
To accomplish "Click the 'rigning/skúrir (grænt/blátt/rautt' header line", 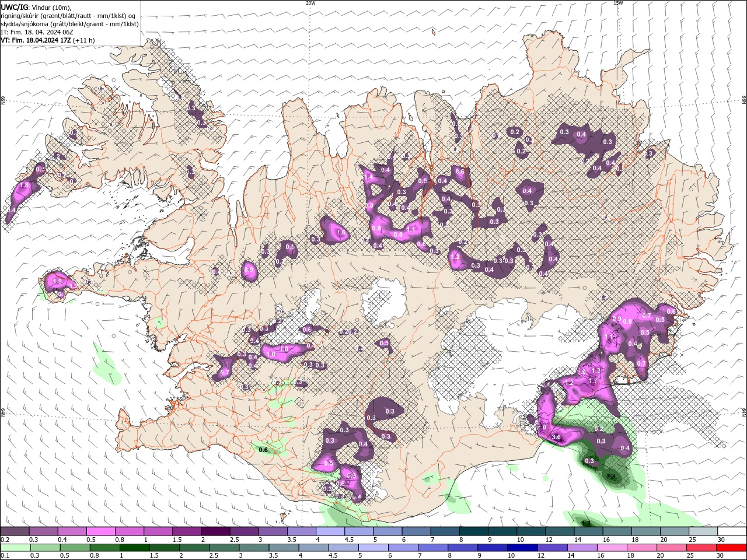I will (x=69, y=16).
